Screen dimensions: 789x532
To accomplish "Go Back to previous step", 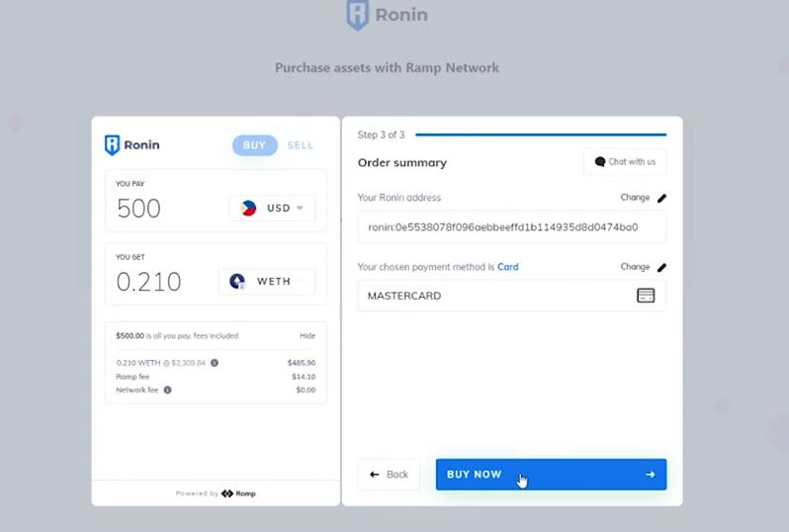I will point(389,474).
